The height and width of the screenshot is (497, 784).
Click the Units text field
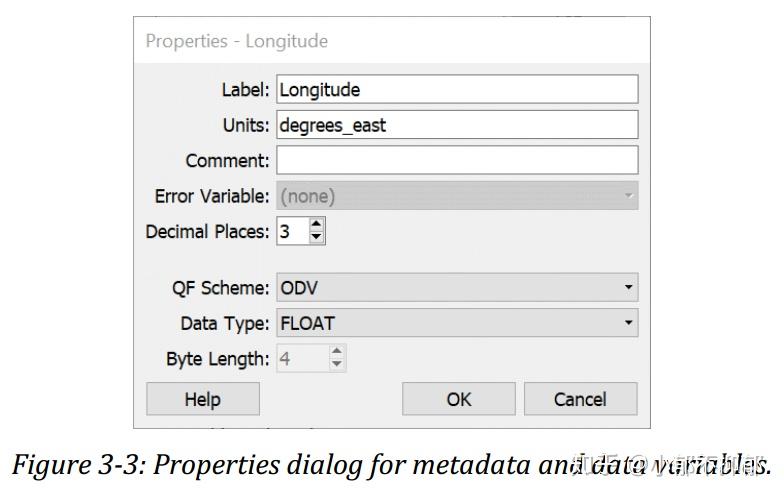coord(457,125)
